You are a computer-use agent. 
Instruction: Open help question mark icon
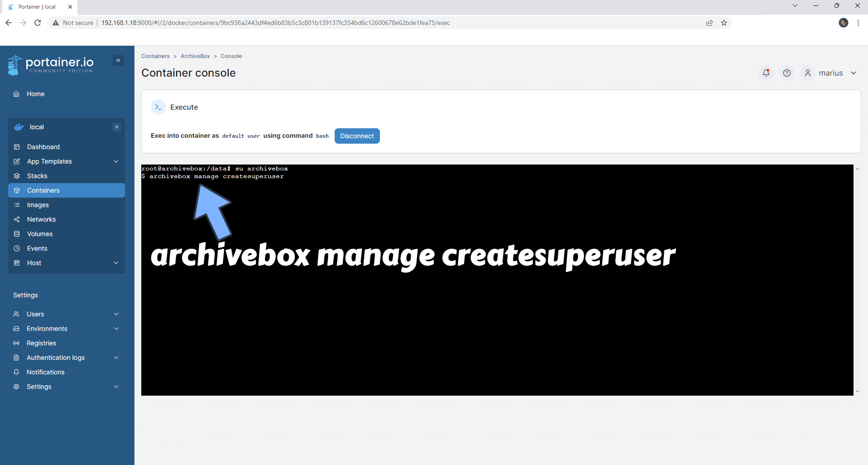pyautogui.click(x=787, y=73)
